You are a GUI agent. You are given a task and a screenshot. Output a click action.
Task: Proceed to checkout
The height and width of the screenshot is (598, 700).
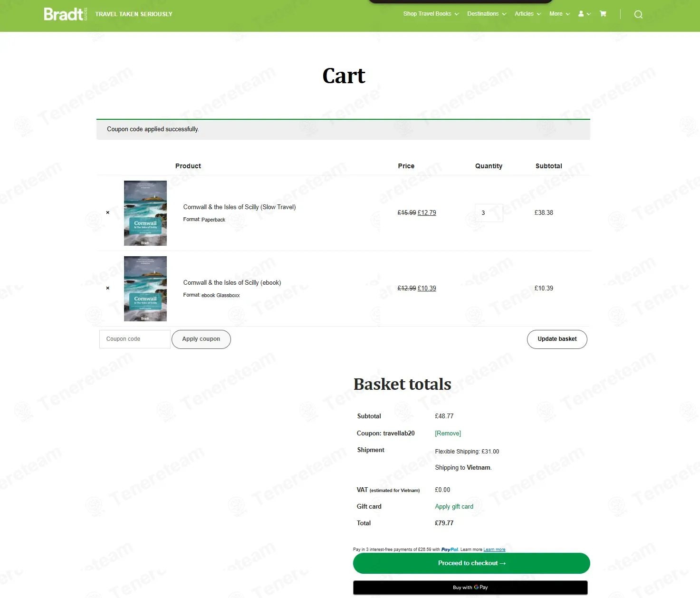click(x=471, y=563)
